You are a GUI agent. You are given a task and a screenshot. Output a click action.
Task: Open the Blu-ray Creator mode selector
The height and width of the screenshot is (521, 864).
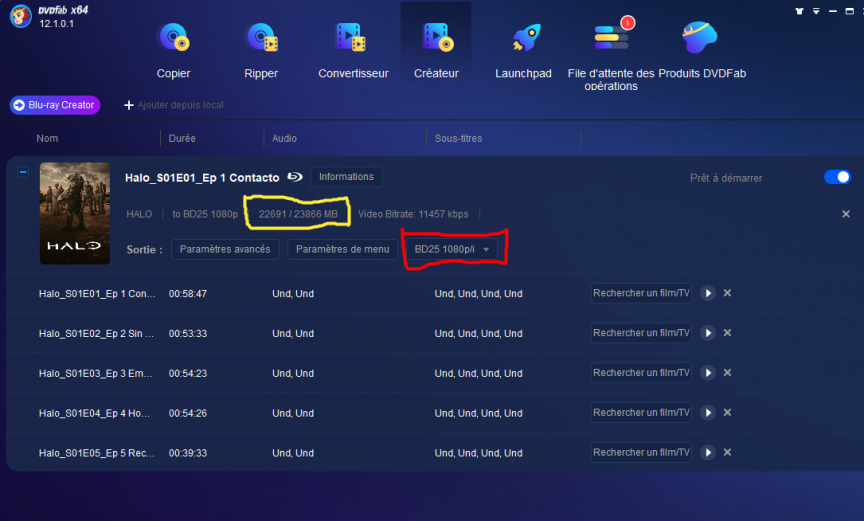click(54, 105)
